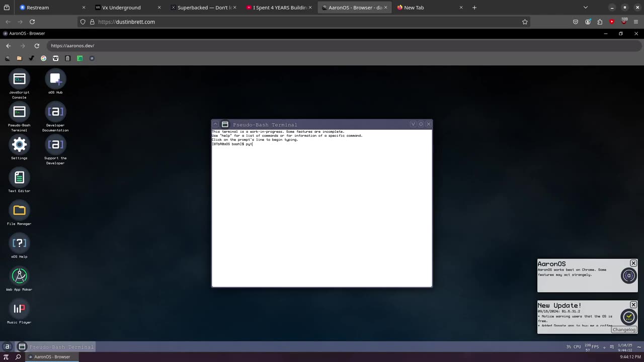This screenshot has width=644, height=362.
Task: Switch to the Superbacked tab
Action: (x=204, y=8)
